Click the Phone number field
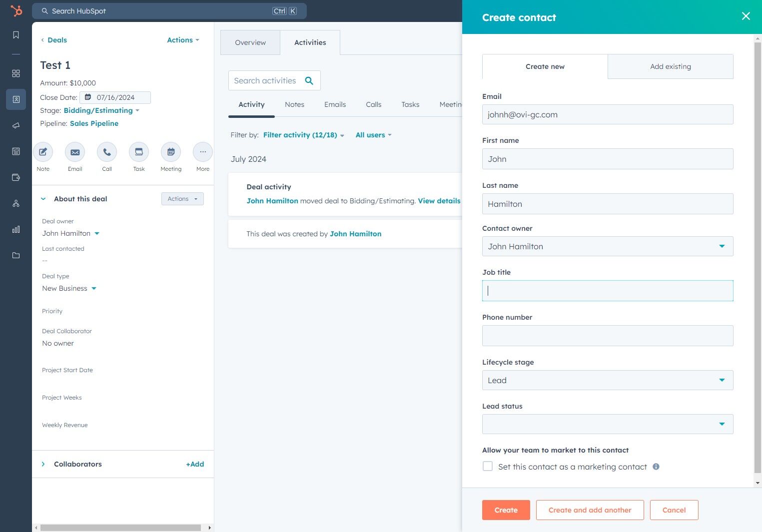Image resolution: width=762 pixels, height=532 pixels. [608, 336]
